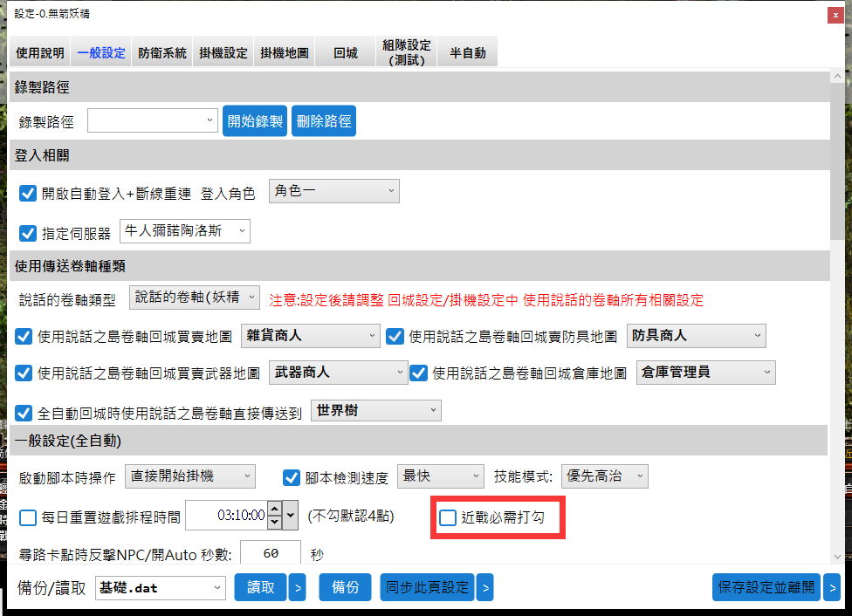Open the 防衛系統 tab
This screenshot has height=616, width=852.
click(161, 52)
